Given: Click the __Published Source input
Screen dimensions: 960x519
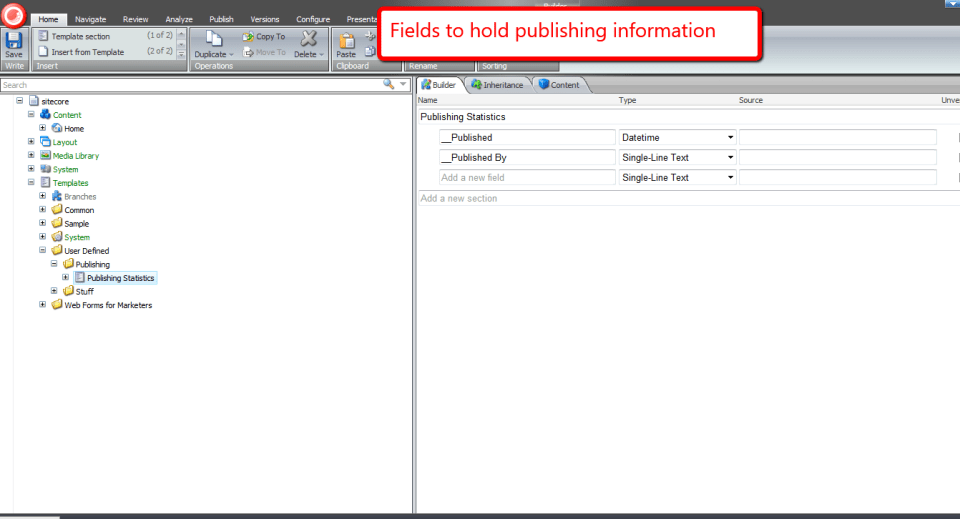Looking at the screenshot, I should [x=838, y=138].
